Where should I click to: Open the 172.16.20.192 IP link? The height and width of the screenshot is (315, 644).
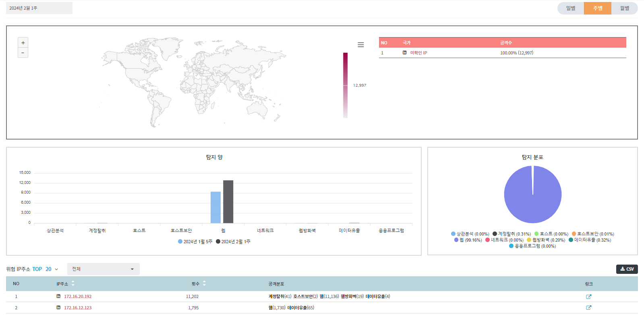pyautogui.click(x=78, y=296)
